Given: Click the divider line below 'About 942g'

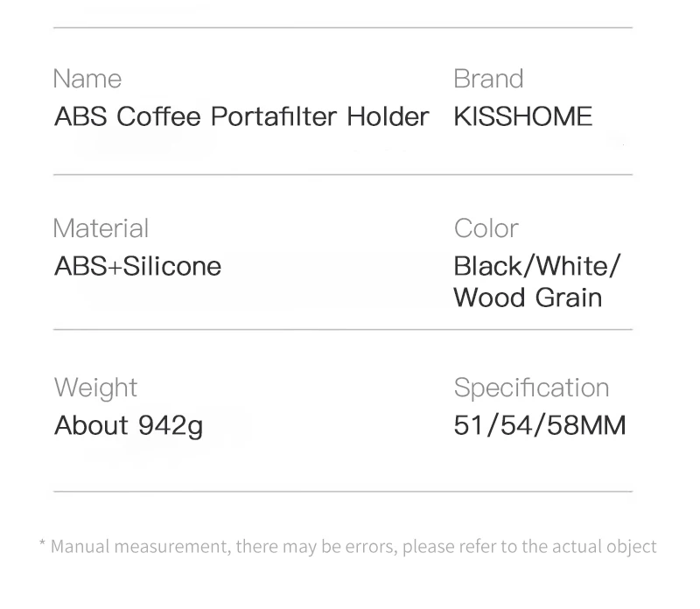Looking at the screenshot, I should (x=342, y=492).
